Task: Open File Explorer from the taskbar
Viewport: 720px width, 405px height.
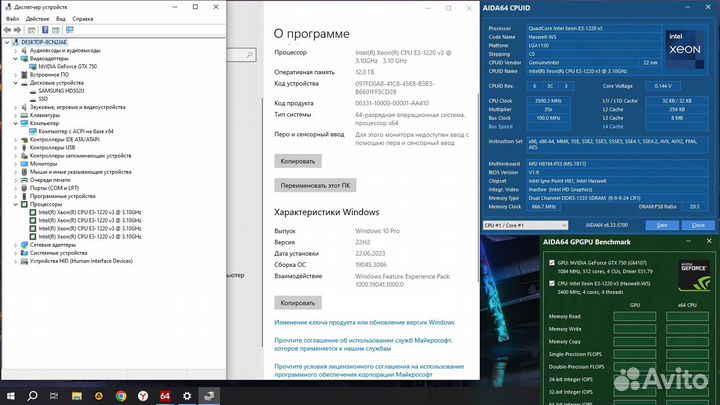Action: 77,395
